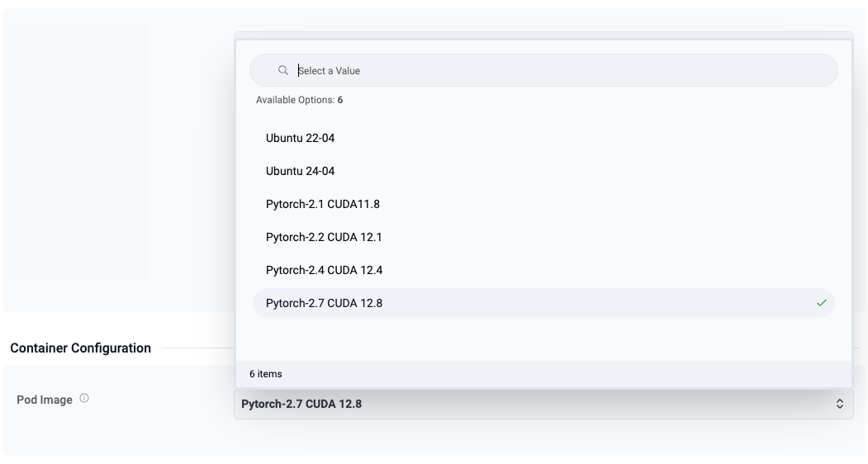Choose Pytorch-2.4 CUDA 12.4 image
Image resolution: width=868 pixels, height=464 pixels.
point(324,270)
